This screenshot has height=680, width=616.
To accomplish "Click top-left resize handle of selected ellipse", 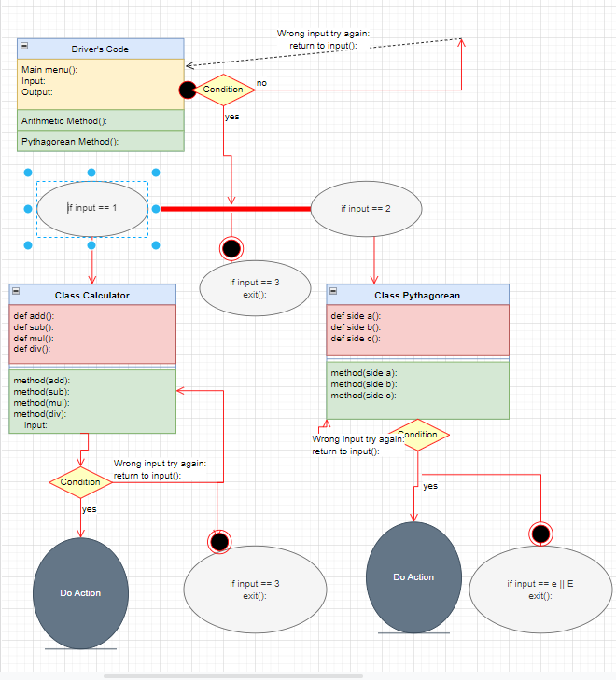I will 28,173.
